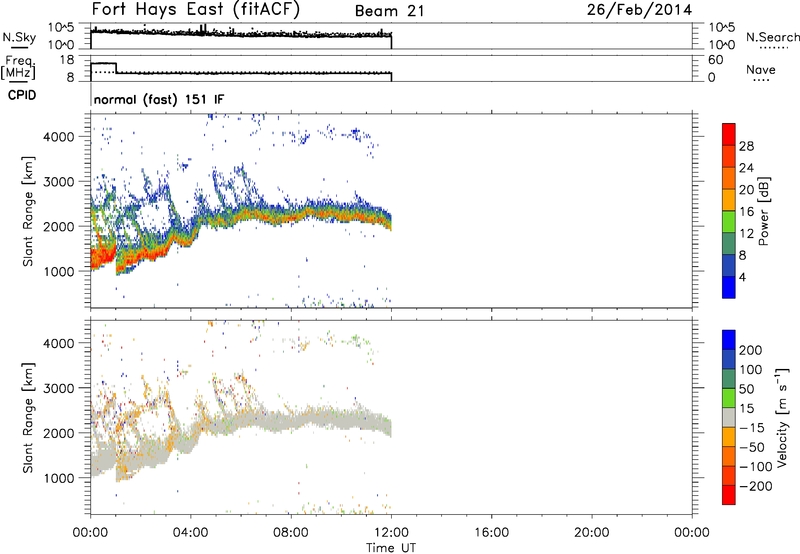Click the 'Fort Hays East (fitACF)' title

(x=195, y=9)
